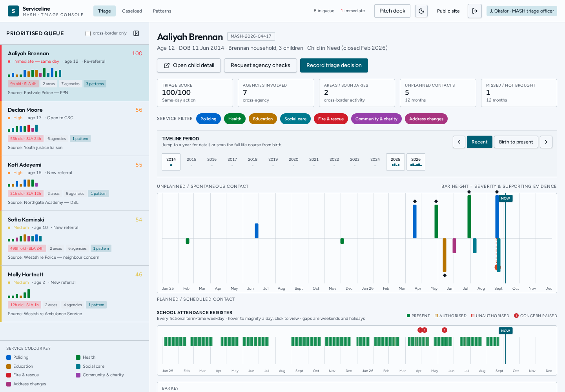This screenshot has height=392, width=565.
Task: Toggle the Community & charity filter
Action: (376, 119)
